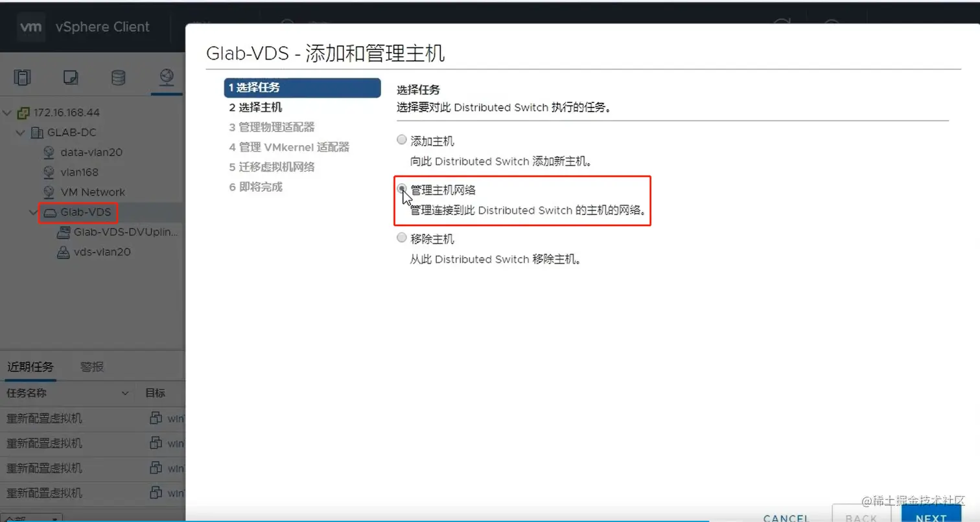Go to wizard step 2 选择主机
Image resolution: width=980 pixels, height=522 pixels.
coord(255,108)
